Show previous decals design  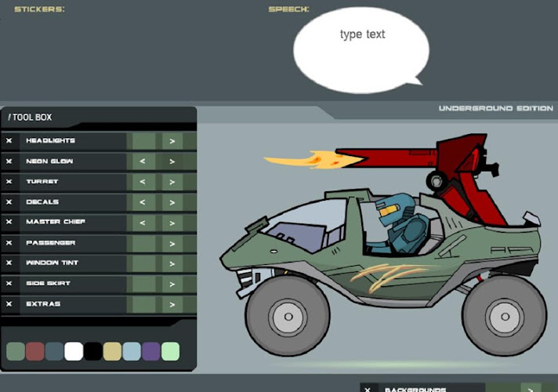(143, 202)
